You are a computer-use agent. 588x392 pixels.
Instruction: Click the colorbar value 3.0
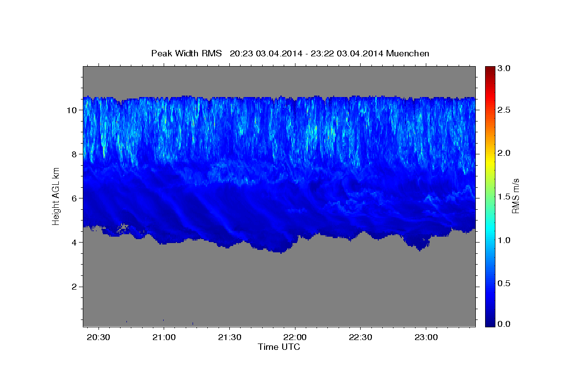tap(504, 69)
